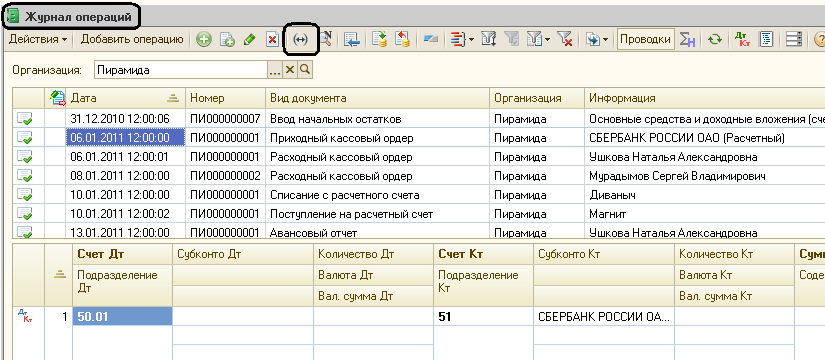Click posted-document icon of 31.12.2010 row

tap(25, 119)
